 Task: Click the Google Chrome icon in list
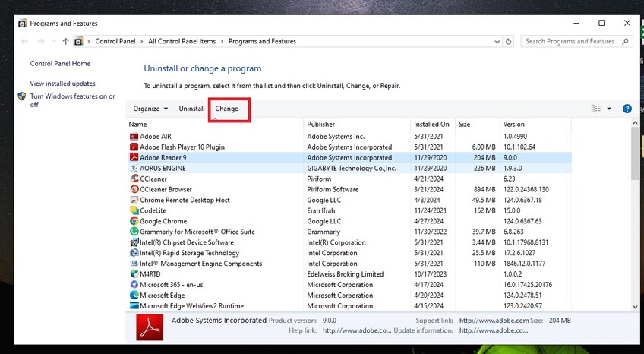coord(134,221)
